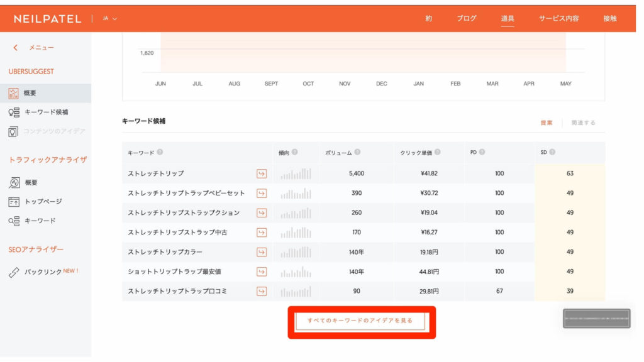Image resolution: width=644 pixels, height=362 pixels.
Task: Click the NEILPATEL logo
Action: coord(48,19)
